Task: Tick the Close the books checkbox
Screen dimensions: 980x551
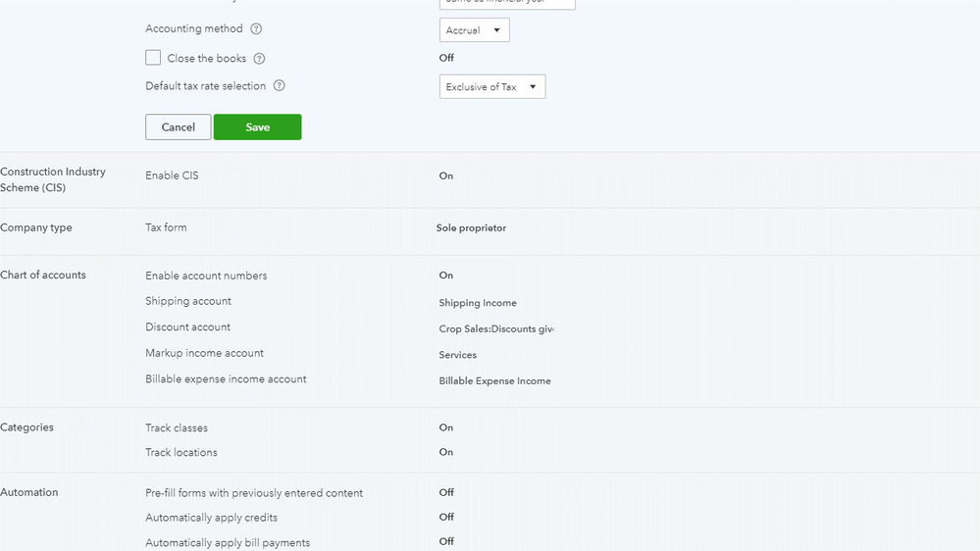Action: coord(153,58)
